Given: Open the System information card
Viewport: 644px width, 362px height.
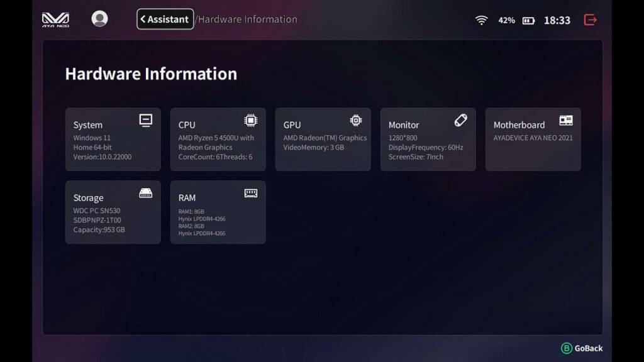Looking at the screenshot, I should click(x=113, y=140).
